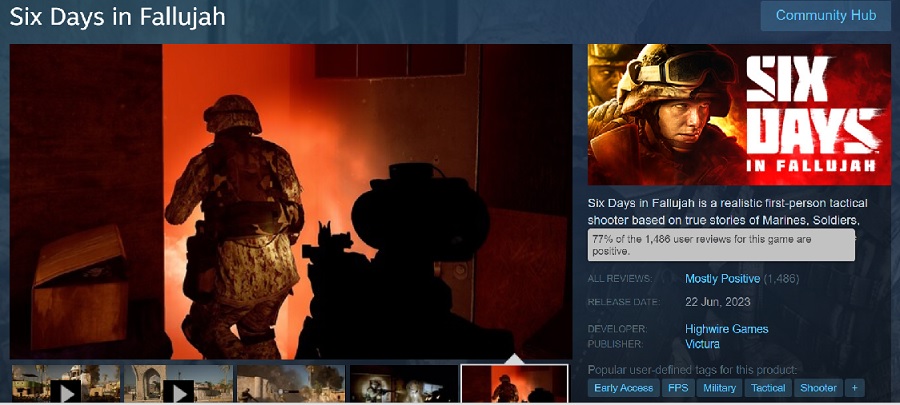Select the fourth thumbnail with soldiers aiming
900x405 pixels.
pos(404,383)
